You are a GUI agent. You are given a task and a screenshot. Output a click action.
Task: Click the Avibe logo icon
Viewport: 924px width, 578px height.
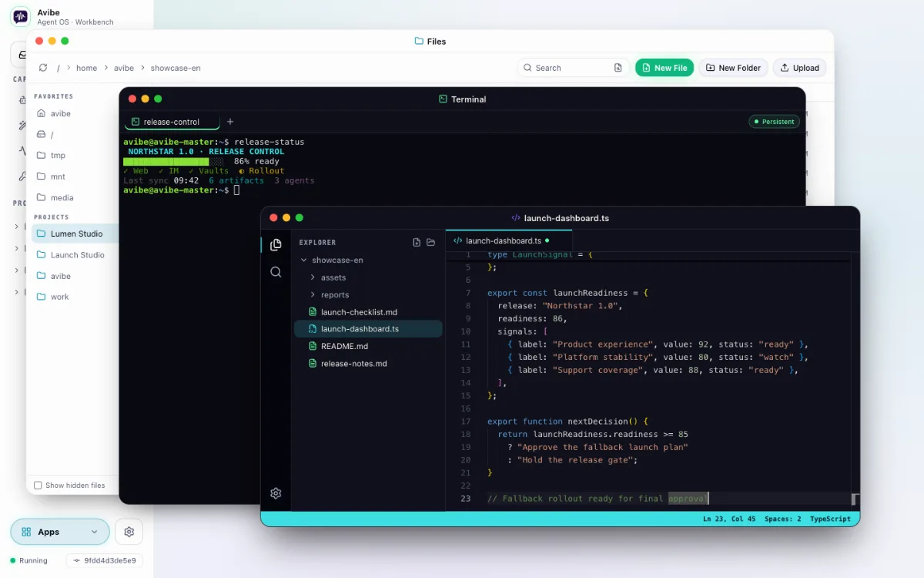tap(20, 16)
